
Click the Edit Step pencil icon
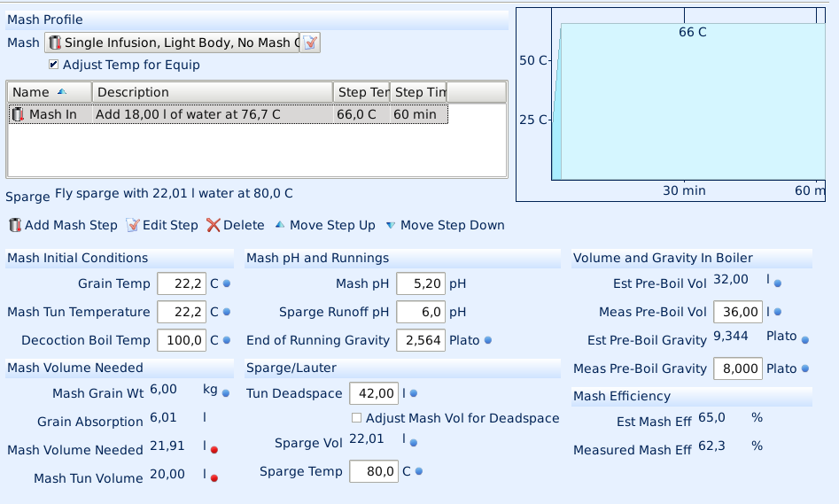pyautogui.click(x=133, y=225)
